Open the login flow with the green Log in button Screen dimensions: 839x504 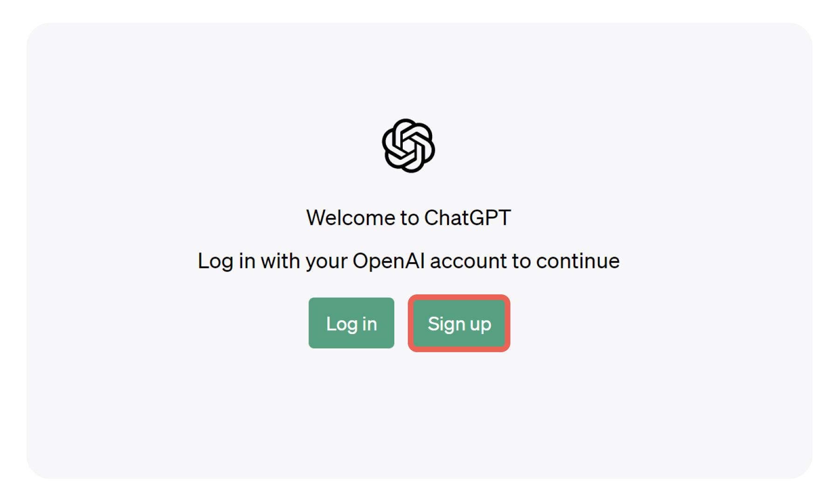351,323
